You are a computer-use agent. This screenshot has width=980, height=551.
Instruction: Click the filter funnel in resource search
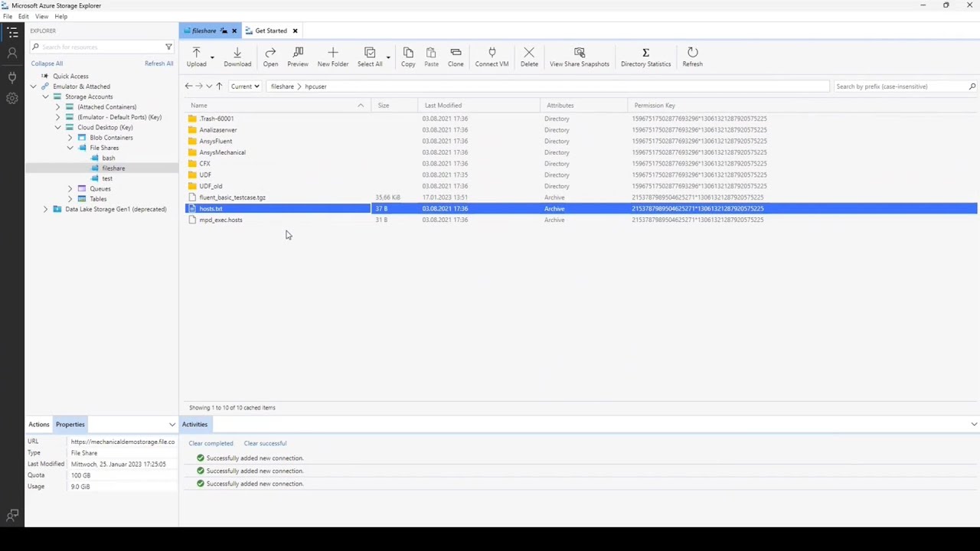(168, 47)
